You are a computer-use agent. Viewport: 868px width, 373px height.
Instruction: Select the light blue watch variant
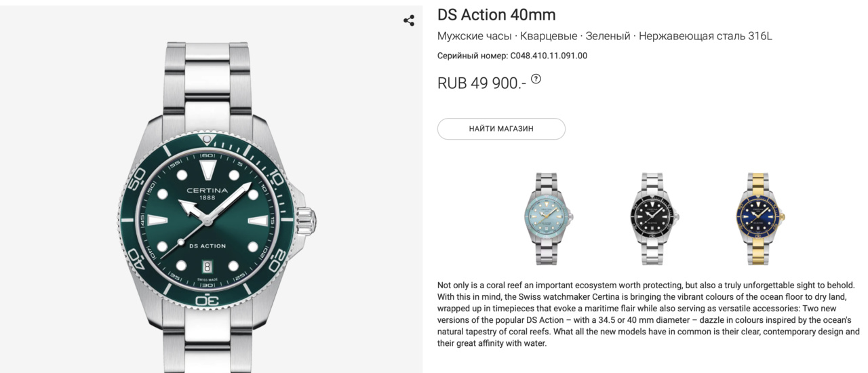[x=549, y=218]
